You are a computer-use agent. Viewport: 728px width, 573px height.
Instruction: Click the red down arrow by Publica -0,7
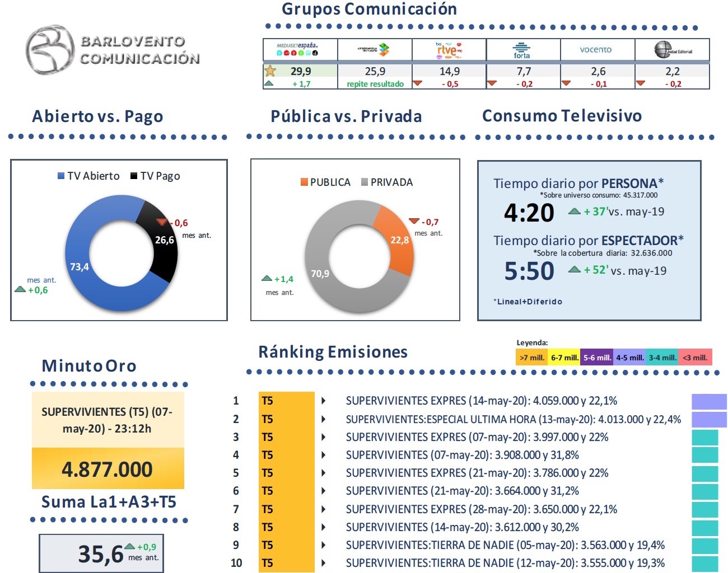[x=414, y=221]
